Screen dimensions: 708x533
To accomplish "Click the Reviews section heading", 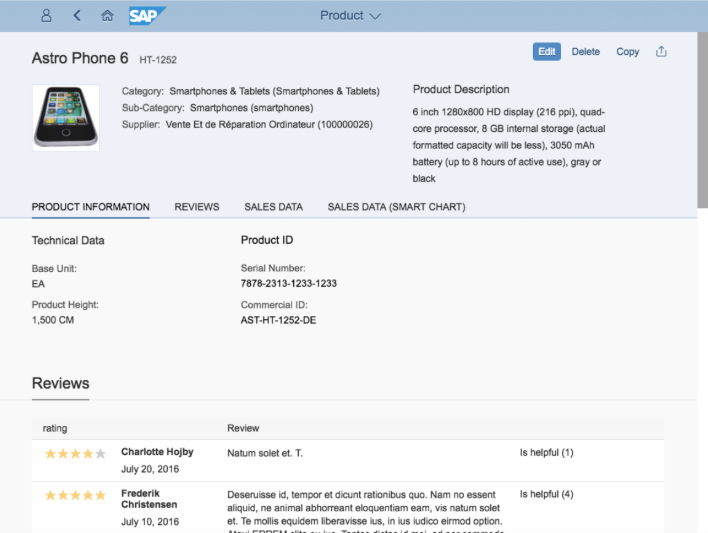I will pyautogui.click(x=61, y=383).
